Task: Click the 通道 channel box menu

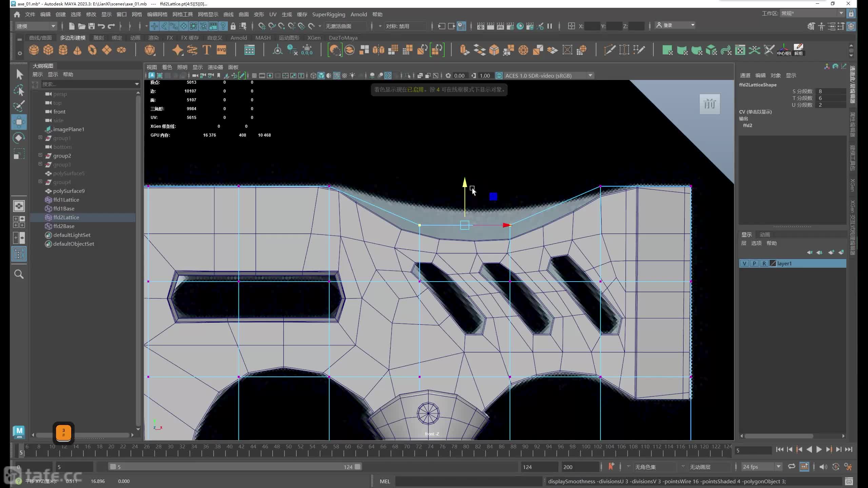Action: pyautogui.click(x=745, y=75)
